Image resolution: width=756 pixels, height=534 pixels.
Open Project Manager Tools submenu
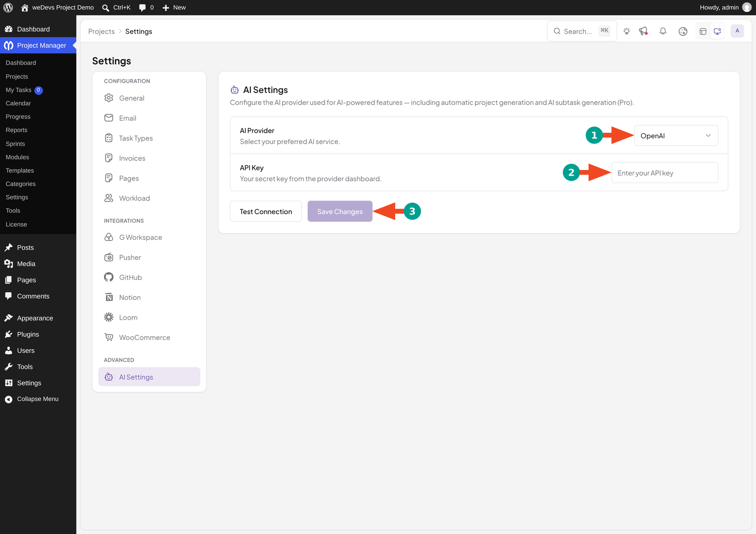click(x=13, y=211)
